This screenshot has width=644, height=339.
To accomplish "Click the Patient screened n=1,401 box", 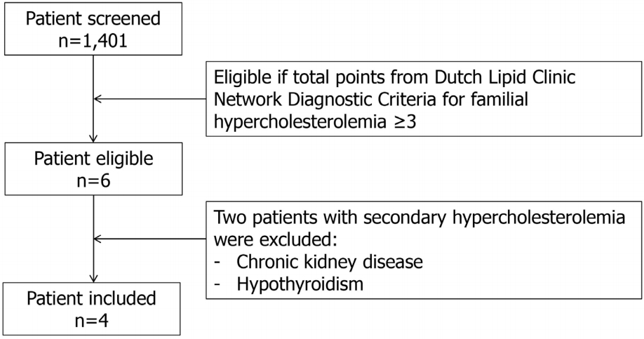I will [93, 29].
